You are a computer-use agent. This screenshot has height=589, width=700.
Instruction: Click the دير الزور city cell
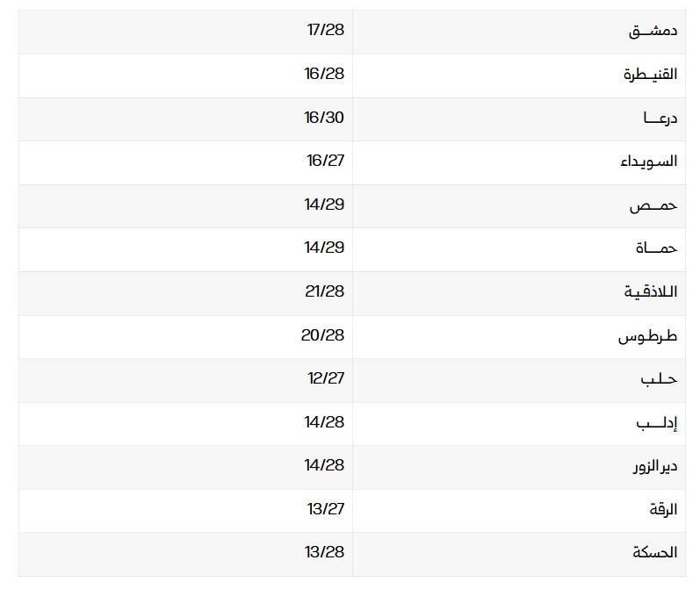pos(653,465)
